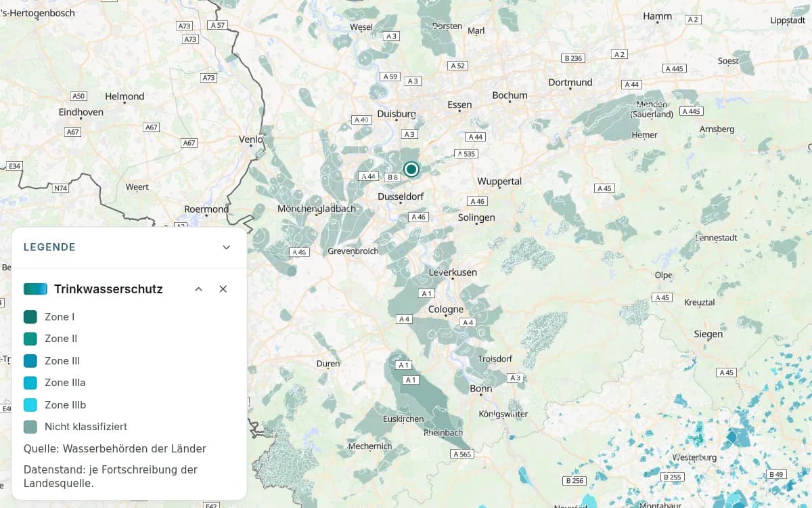
Task: Click the Dusseldorf city label
Action: (401, 196)
